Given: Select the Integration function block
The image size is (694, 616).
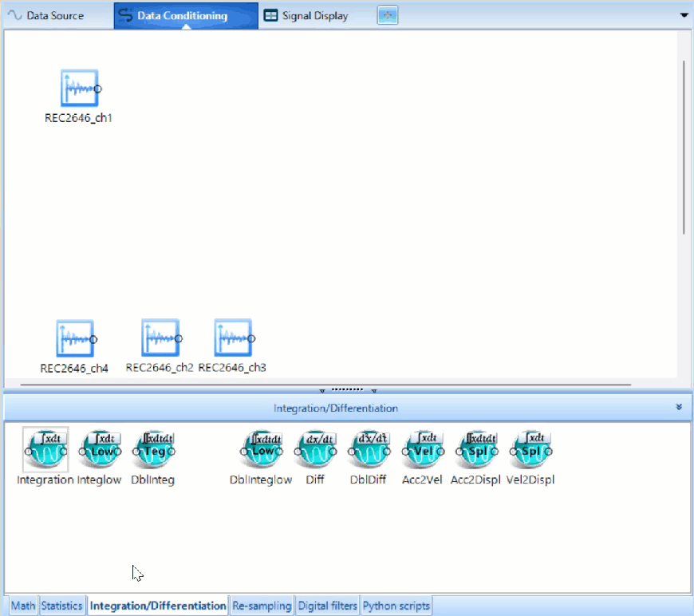Looking at the screenshot, I should [45, 451].
